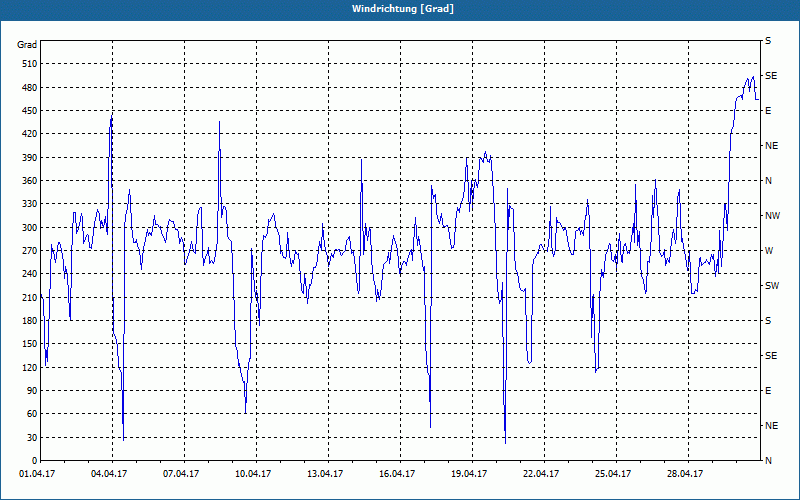Select the 420 value on the Grad axis
The image size is (800, 500).
pos(30,134)
